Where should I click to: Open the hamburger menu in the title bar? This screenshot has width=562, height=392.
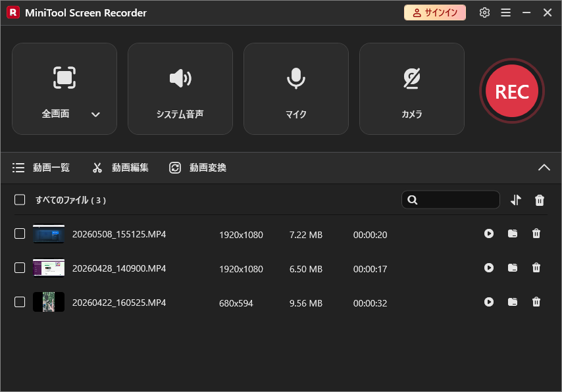point(505,12)
